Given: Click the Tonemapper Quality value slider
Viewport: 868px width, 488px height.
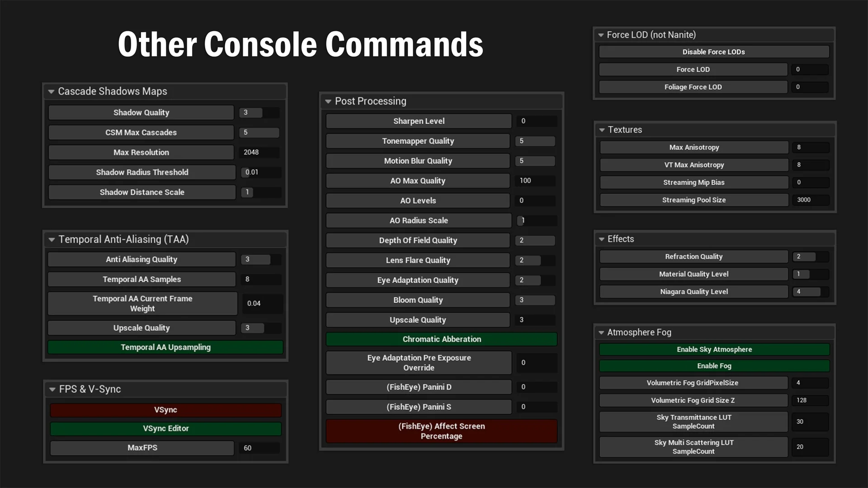Looking at the screenshot, I should point(535,141).
